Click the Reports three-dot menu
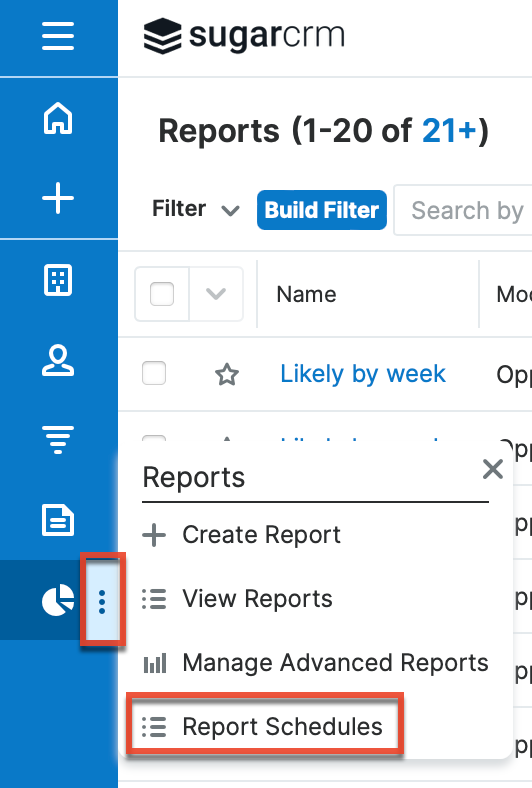The height and width of the screenshot is (788, 532). pos(102,602)
